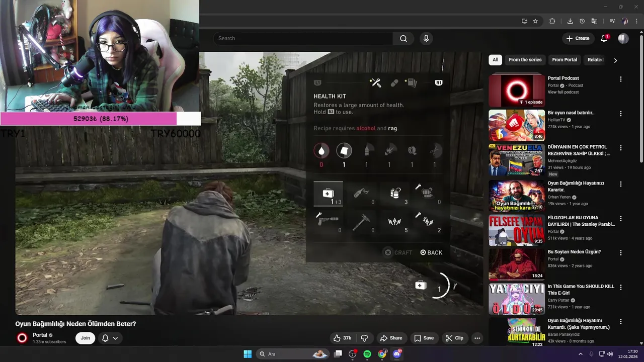This screenshot has height=362, width=644.
Task: Click the Save button
Action: coord(424,338)
